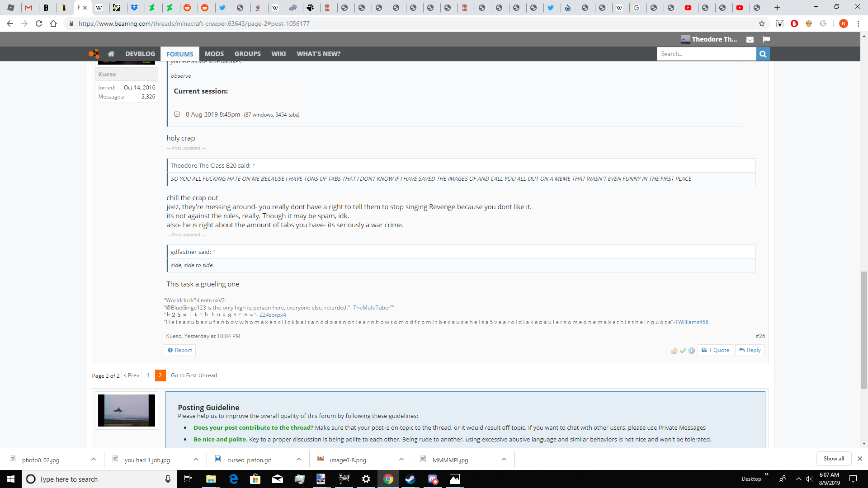Jump to gdfastner's quoted post arrow
Viewport: 868px width, 488px height.
(214, 252)
